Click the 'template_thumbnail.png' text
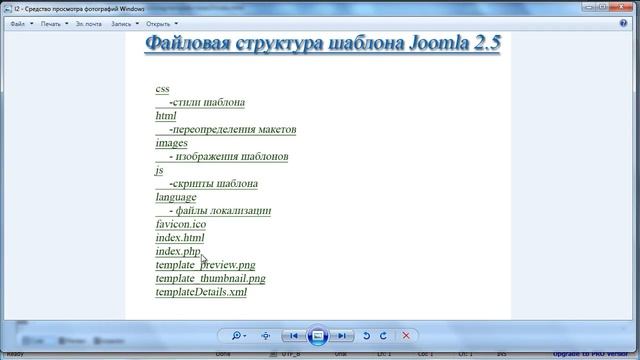Image resolution: width=640 pixels, height=360 pixels. tap(211, 278)
